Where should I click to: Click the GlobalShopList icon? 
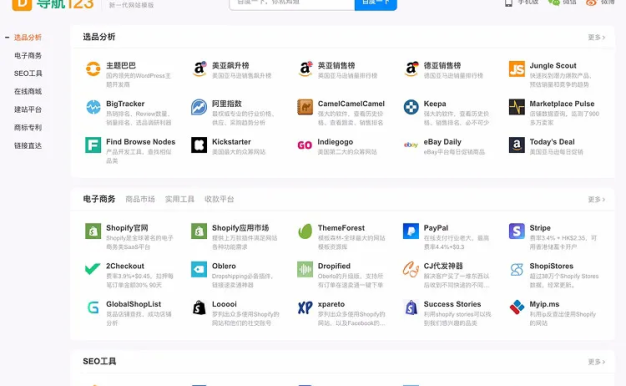pyautogui.click(x=93, y=307)
